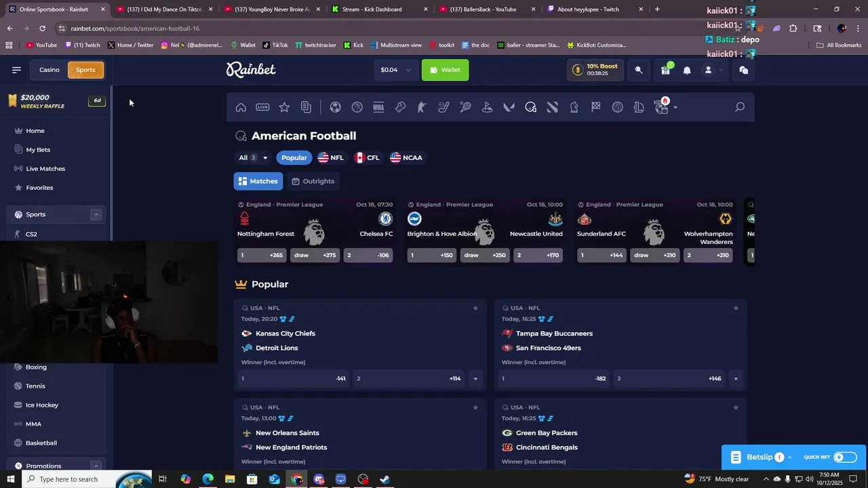Favorite the Chiefs vs Lions match
Image resolution: width=868 pixels, height=488 pixels.
click(475, 308)
